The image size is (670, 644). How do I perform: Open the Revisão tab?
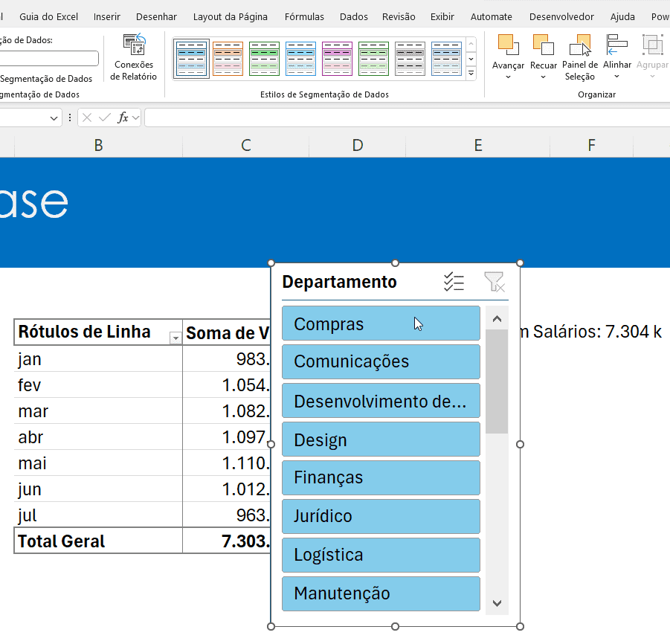coord(399,16)
